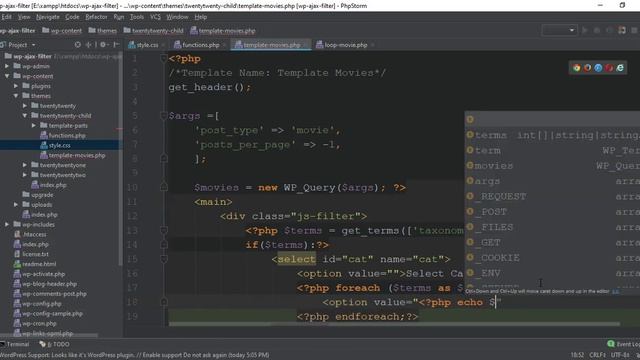
Task: Open run configuration dropdown
Action: 559,30
